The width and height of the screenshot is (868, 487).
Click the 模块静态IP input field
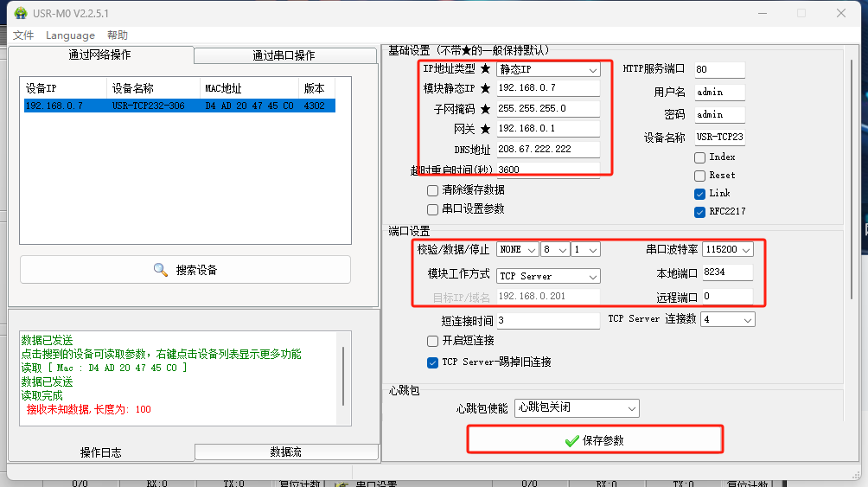548,88
